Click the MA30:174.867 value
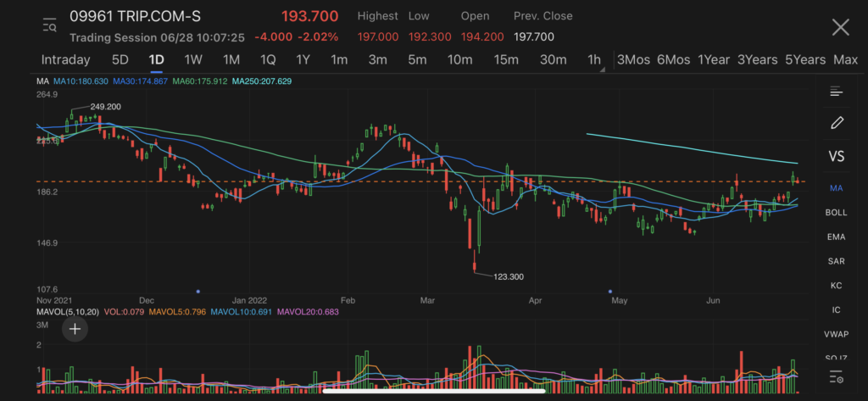 pos(140,81)
